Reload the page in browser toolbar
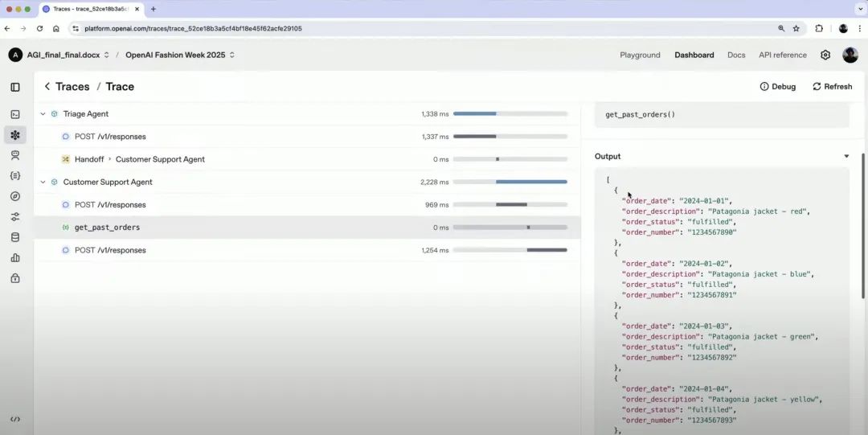The image size is (868, 435). 39,28
